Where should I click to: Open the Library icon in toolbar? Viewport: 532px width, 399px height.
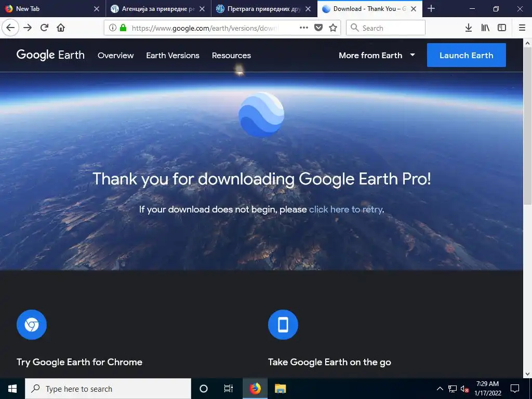(485, 28)
